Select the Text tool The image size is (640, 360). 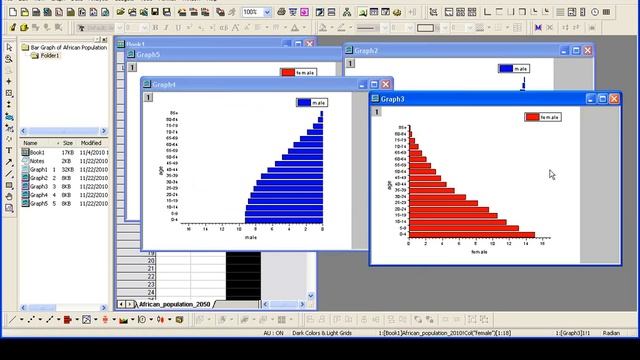coord(9,151)
